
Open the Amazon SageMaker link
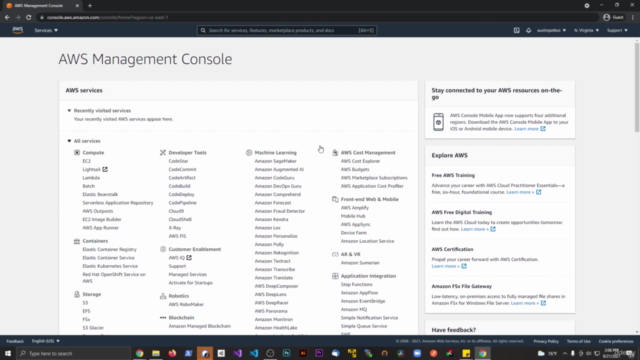[x=276, y=161]
